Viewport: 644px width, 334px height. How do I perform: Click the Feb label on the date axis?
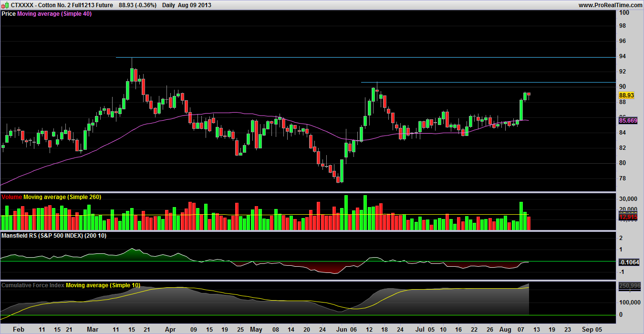click(x=18, y=329)
